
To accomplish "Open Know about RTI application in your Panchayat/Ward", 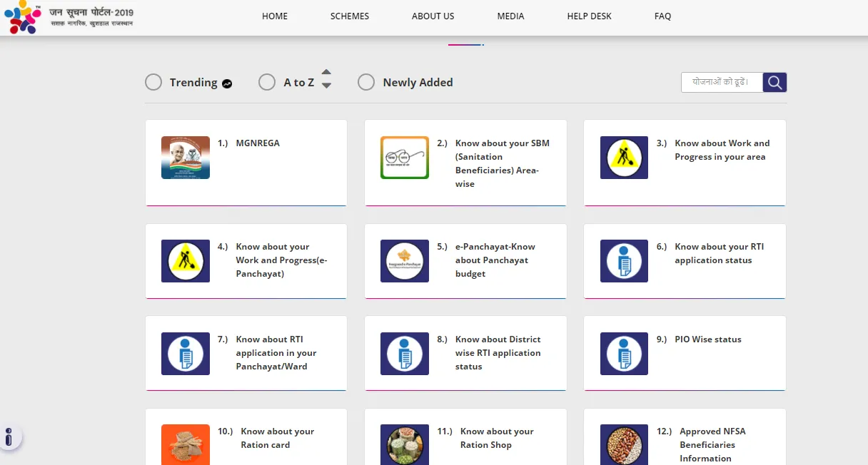I will pyautogui.click(x=276, y=353).
